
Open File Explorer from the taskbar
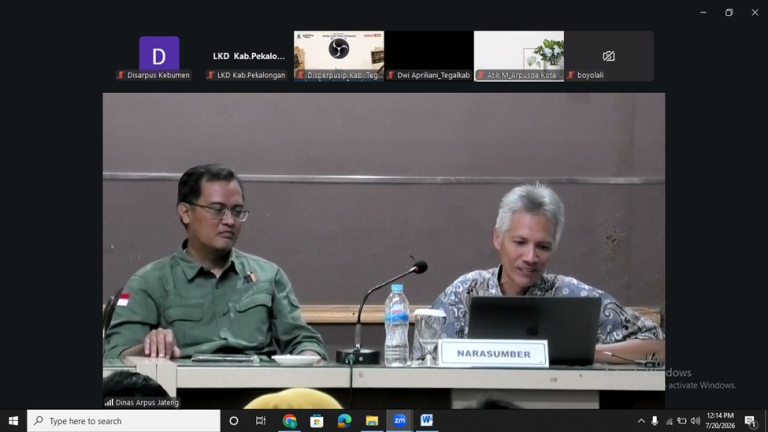(372, 421)
